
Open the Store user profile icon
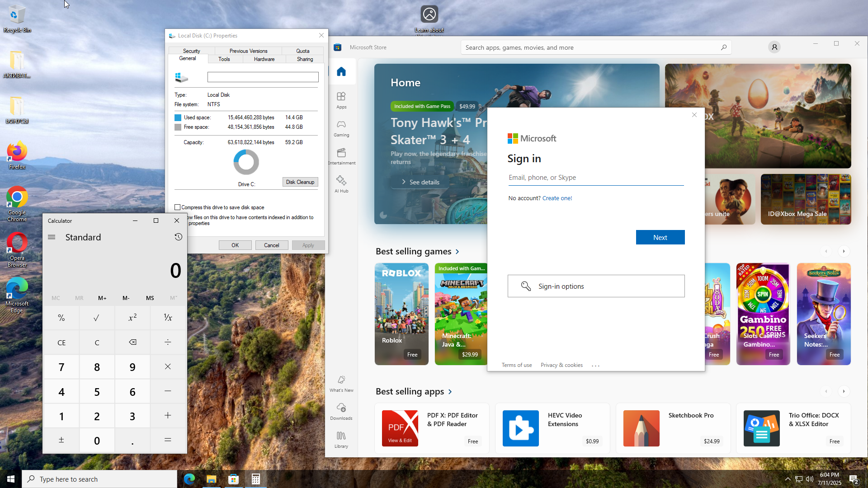coord(774,47)
